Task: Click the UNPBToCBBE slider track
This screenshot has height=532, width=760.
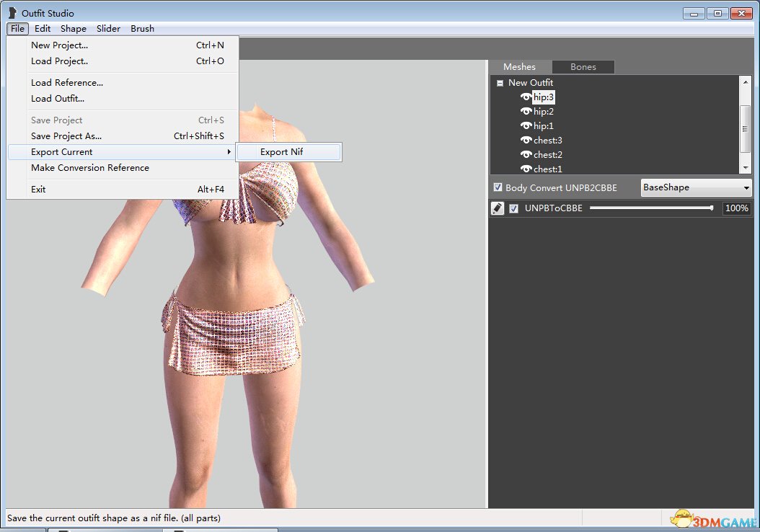Action: (650, 208)
